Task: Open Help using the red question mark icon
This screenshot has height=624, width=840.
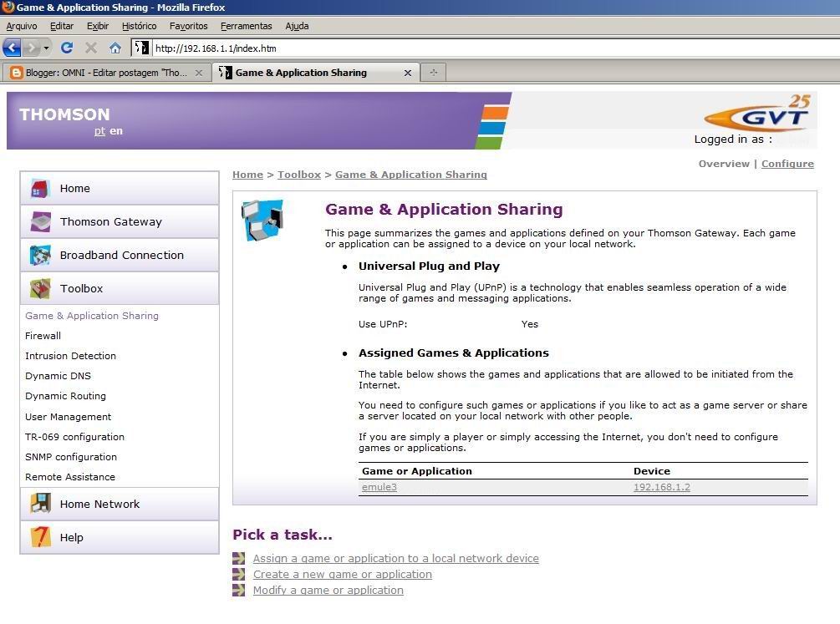Action: (40, 537)
